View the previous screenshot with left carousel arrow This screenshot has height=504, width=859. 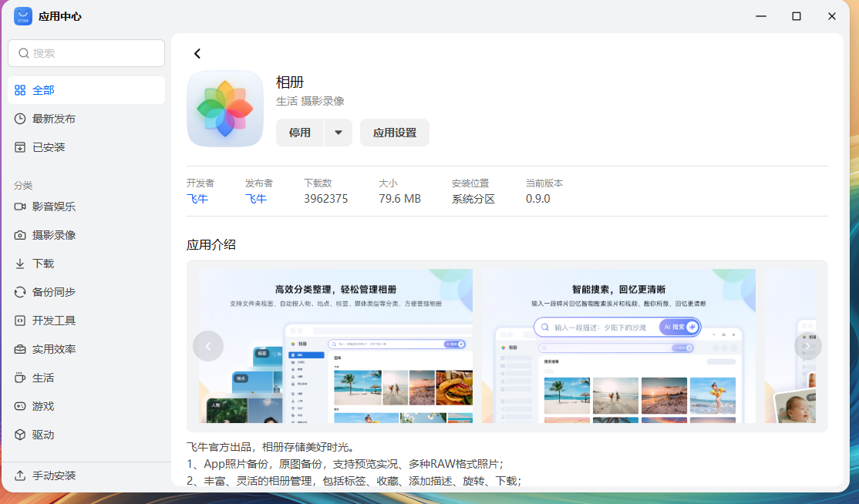click(x=208, y=345)
